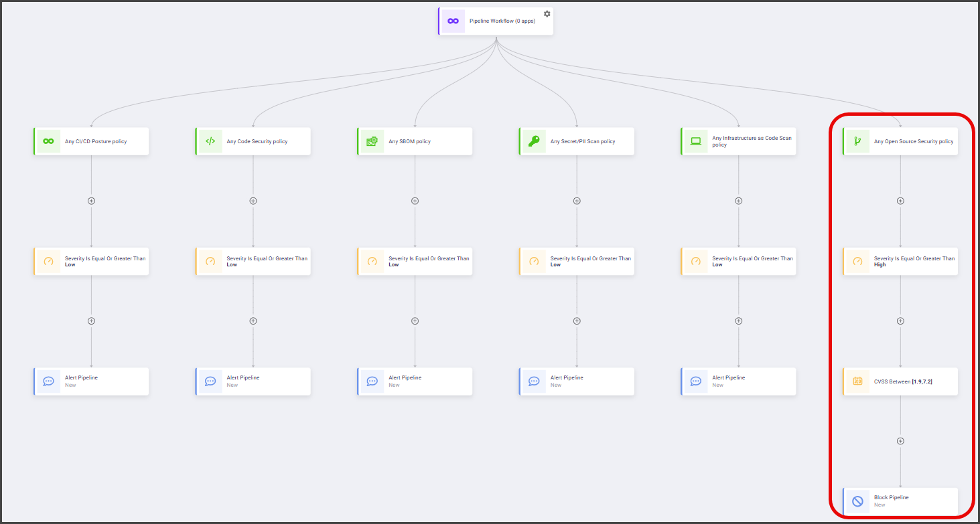The width and height of the screenshot is (980, 524).
Task: Select the CVSS Between condition icon
Action: (857, 381)
